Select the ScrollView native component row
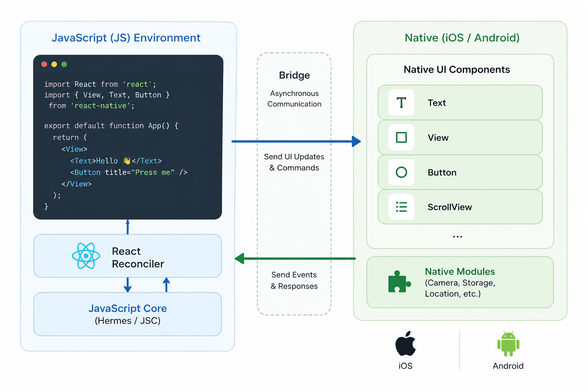The height and width of the screenshot is (392, 588). pos(460,207)
